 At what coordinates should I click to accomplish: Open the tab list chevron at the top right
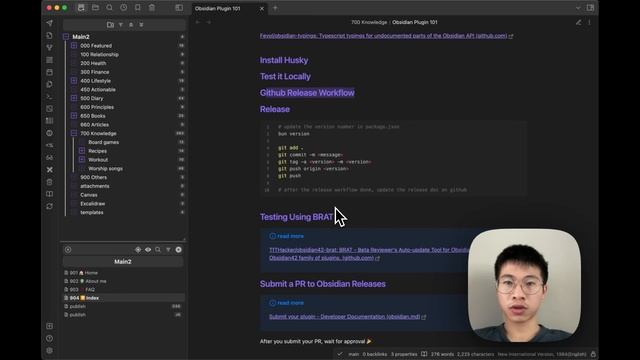coord(578,8)
